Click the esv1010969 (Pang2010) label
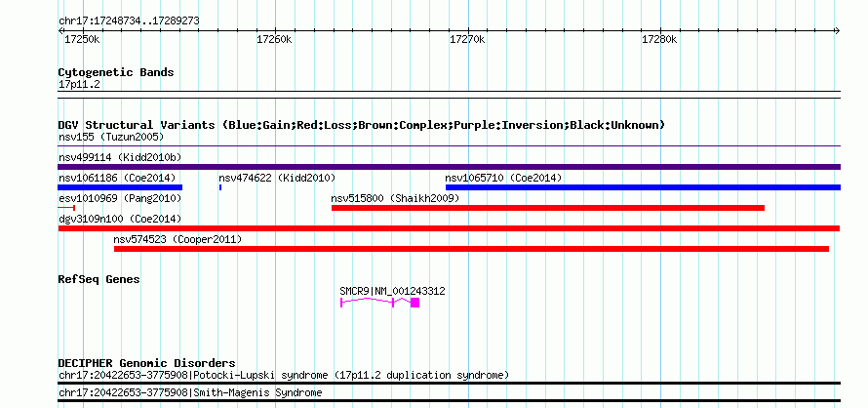 (x=120, y=198)
